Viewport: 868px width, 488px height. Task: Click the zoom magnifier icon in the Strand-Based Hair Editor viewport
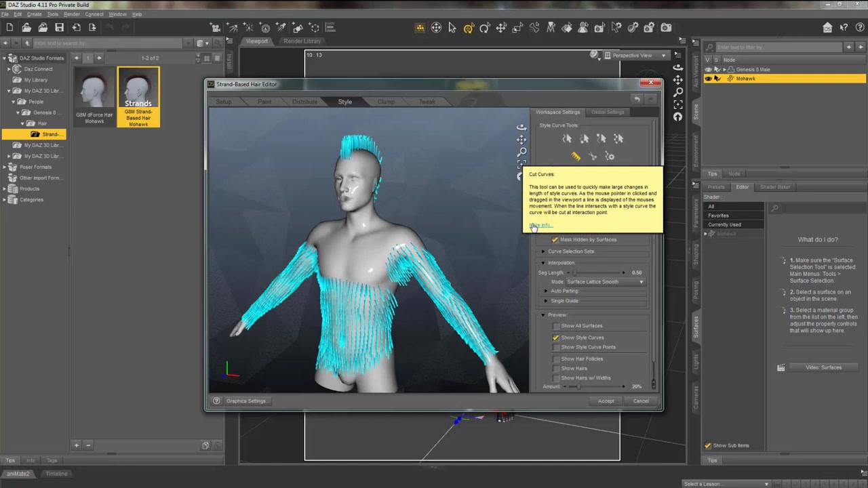click(x=521, y=152)
